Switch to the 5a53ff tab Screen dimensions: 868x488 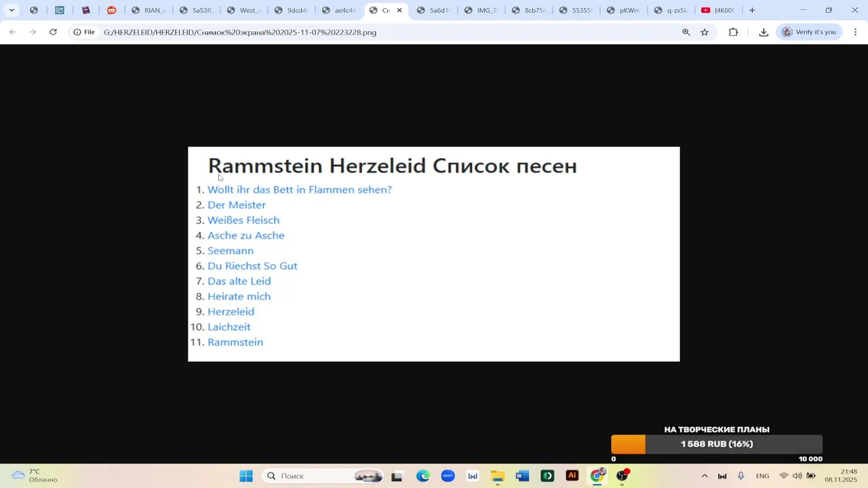coord(196,10)
